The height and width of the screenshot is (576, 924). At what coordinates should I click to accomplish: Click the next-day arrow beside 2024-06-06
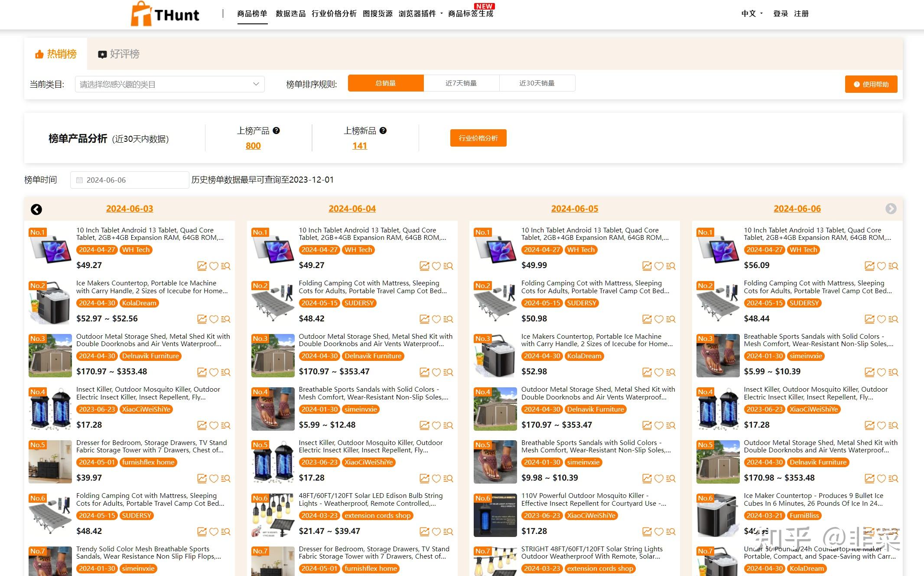tap(891, 209)
